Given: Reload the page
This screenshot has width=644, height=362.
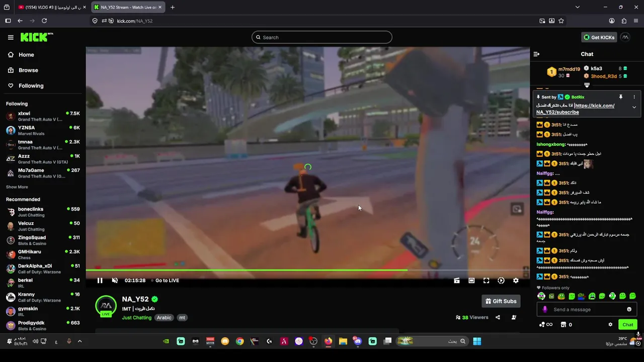Looking at the screenshot, I should [44, 21].
